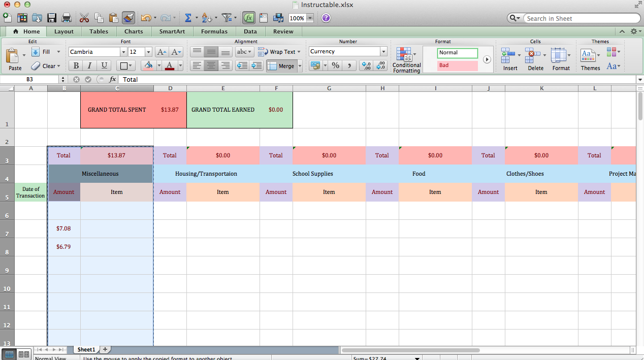Click the Sort A-Z icon
Viewport: 644px width, 360px height.
(206, 18)
